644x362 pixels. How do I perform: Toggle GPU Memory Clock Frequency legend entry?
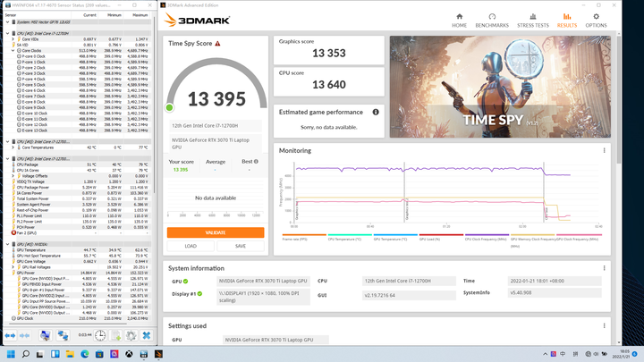click(533, 240)
